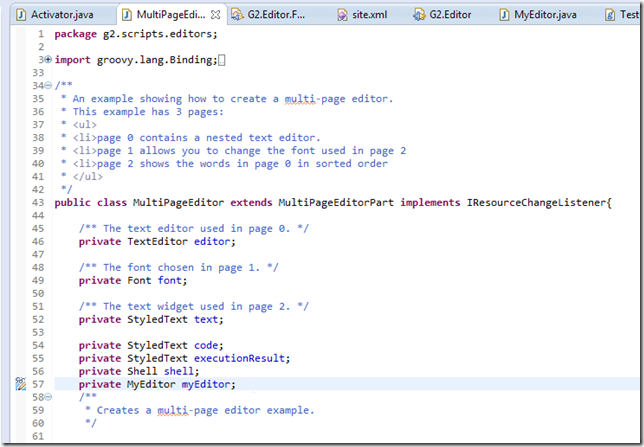This screenshot has height=447, width=644.
Task: Click the site.xml tab icon
Action: click(342, 14)
